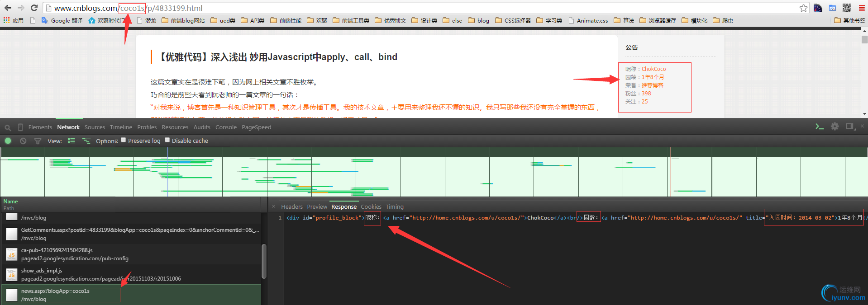The image size is (868, 305).
Task: Open the Resources panel
Action: tap(175, 127)
